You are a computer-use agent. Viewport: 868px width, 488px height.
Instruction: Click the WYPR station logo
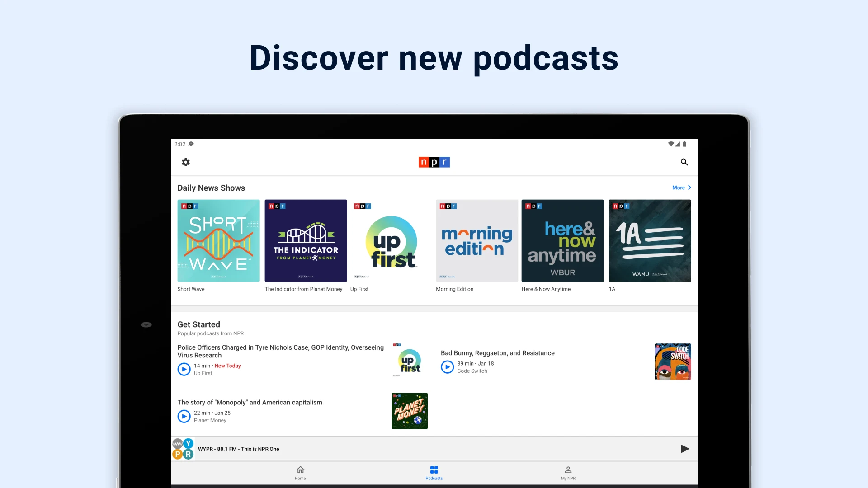[x=183, y=449]
